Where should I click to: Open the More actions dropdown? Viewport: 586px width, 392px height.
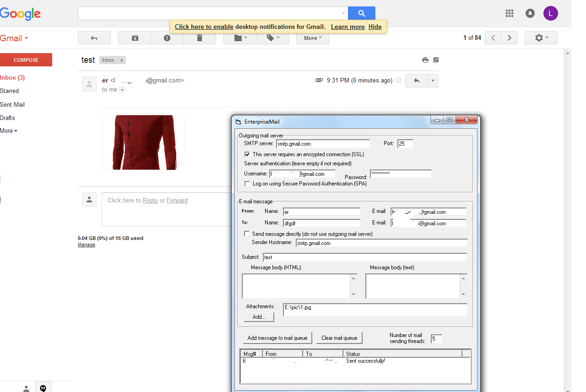(x=313, y=38)
